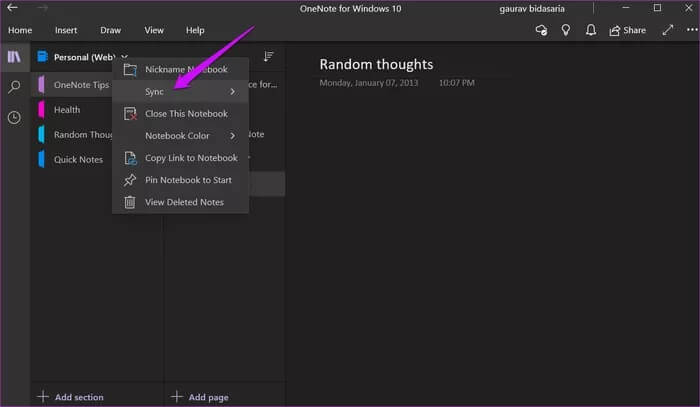Click Add section label
The image size is (700, 407).
tap(79, 397)
